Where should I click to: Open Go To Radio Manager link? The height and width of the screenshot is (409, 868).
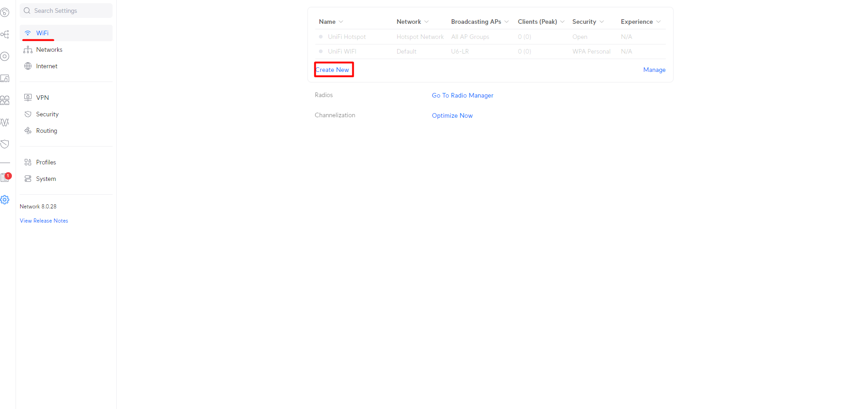click(x=463, y=95)
